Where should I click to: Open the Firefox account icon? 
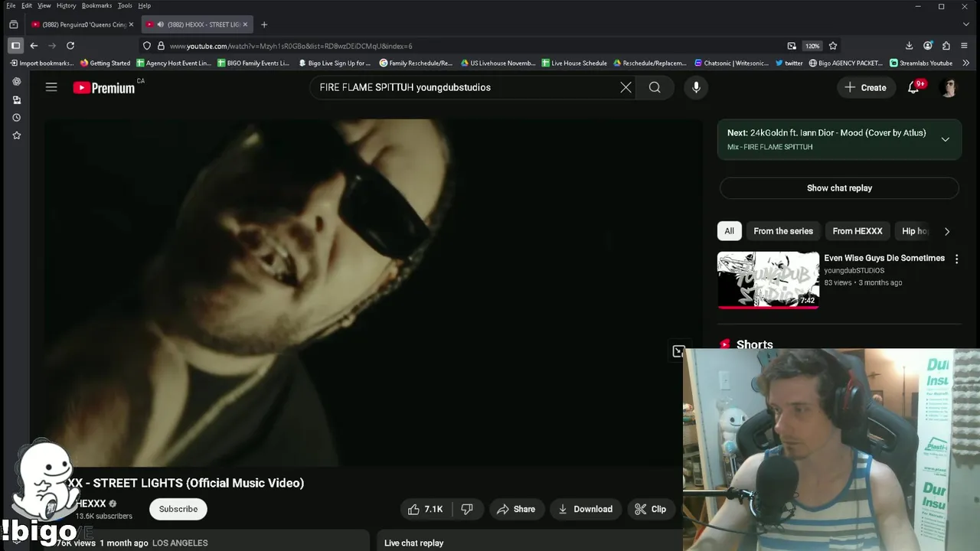click(928, 46)
